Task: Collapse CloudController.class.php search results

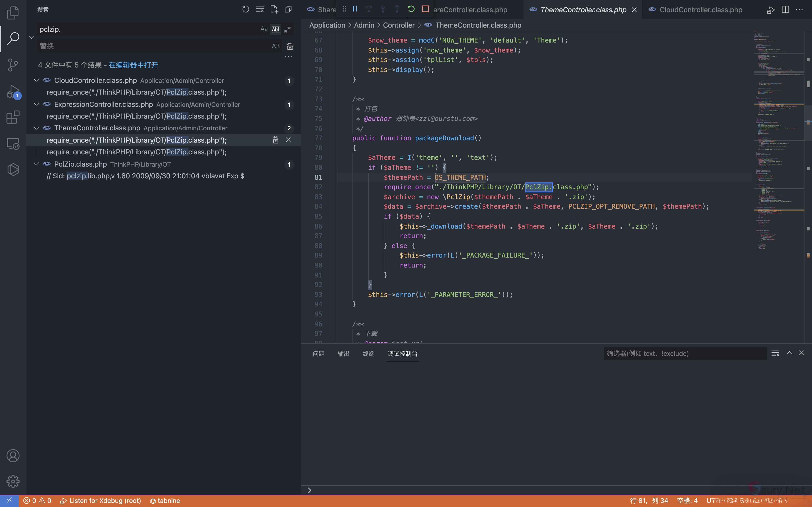Action: point(36,81)
